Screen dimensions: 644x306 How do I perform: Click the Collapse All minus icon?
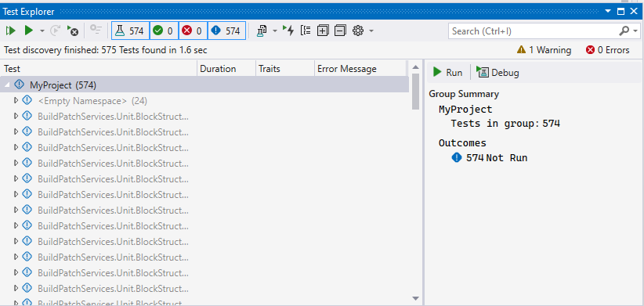pos(340,31)
